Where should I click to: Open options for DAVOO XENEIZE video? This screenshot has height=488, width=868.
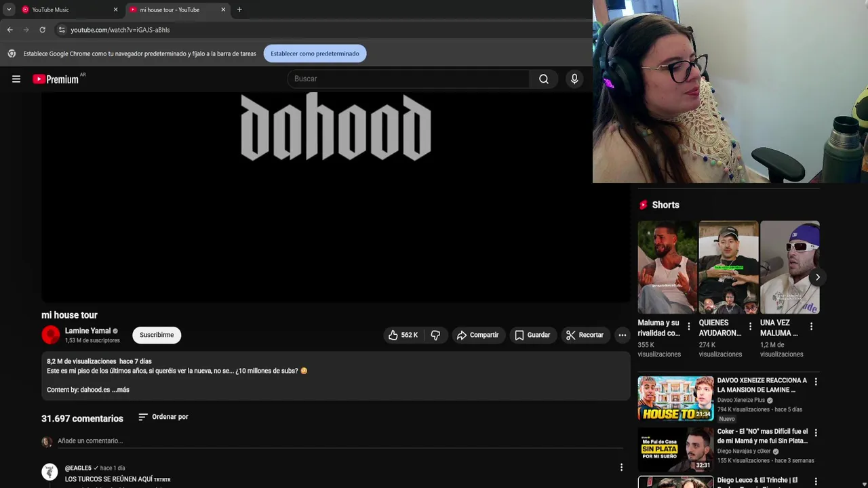coord(816,382)
